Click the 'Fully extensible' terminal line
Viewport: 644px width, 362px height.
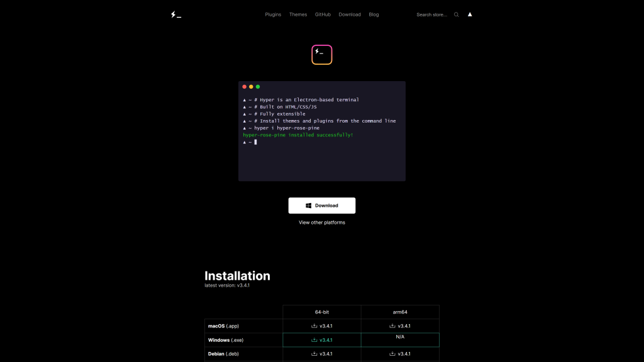coord(274,114)
